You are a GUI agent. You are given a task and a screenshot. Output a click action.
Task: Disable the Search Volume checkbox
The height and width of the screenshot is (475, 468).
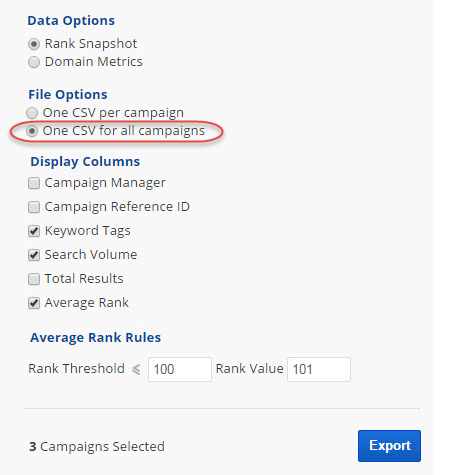tap(34, 255)
